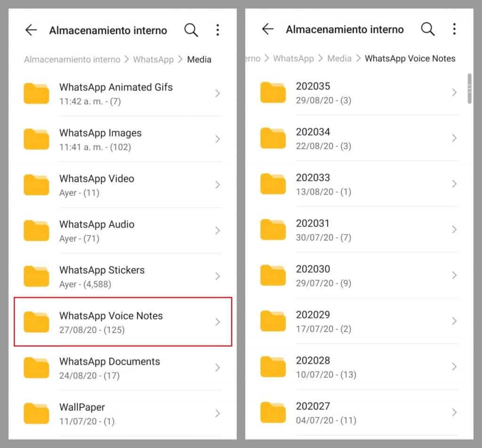Image resolution: width=482 pixels, height=448 pixels.
Task: Click the folder icon for 202028
Action: [x=273, y=367]
